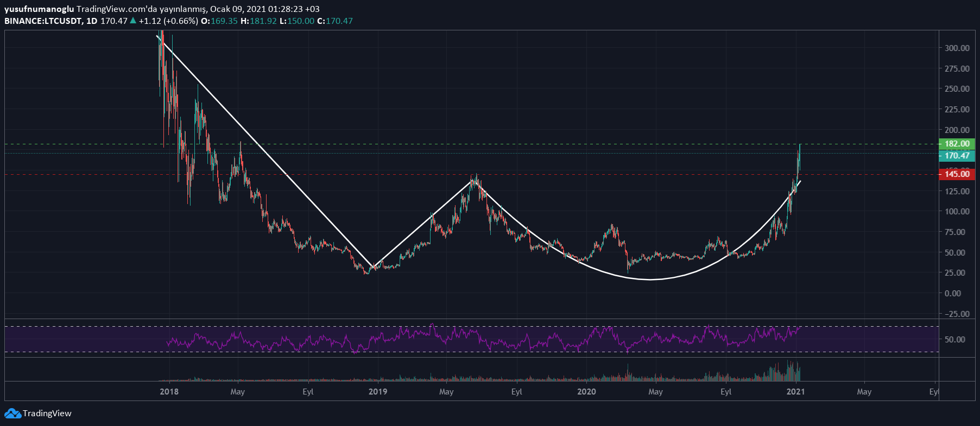Image resolution: width=980 pixels, height=426 pixels.
Task: Select the BINANCE:LTCUSDT symbol name
Action: (x=43, y=21)
